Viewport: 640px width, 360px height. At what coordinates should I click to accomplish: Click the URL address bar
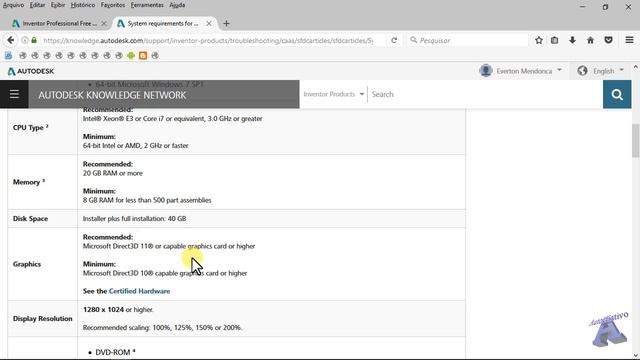pyautogui.click(x=208, y=40)
